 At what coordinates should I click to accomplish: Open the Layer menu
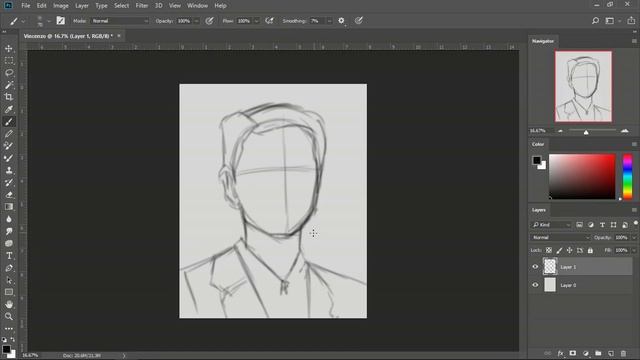pyautogui.click(x=82, y=6)
